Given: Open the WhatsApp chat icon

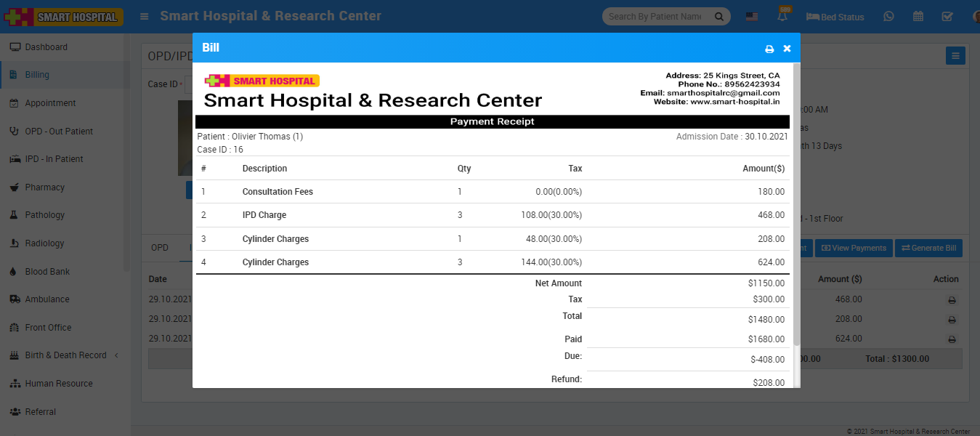Looking at the screenshot, I should 889,17.
